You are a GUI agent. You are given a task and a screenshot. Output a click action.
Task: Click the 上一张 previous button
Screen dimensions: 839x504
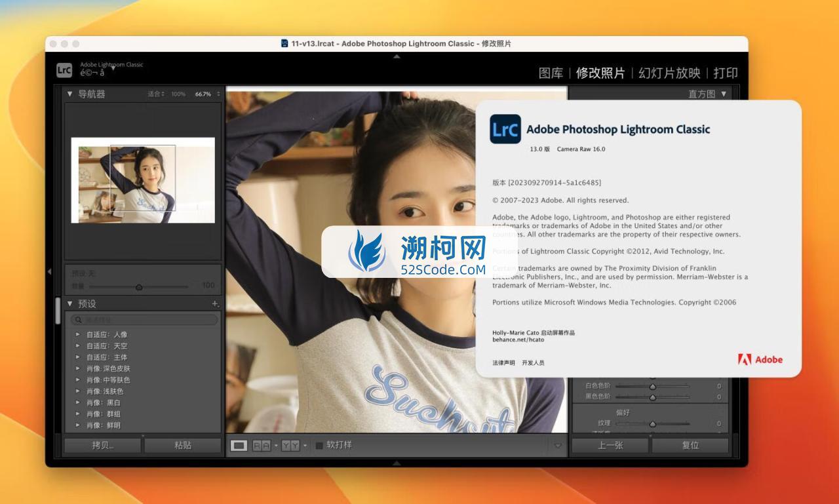(610, 445)
